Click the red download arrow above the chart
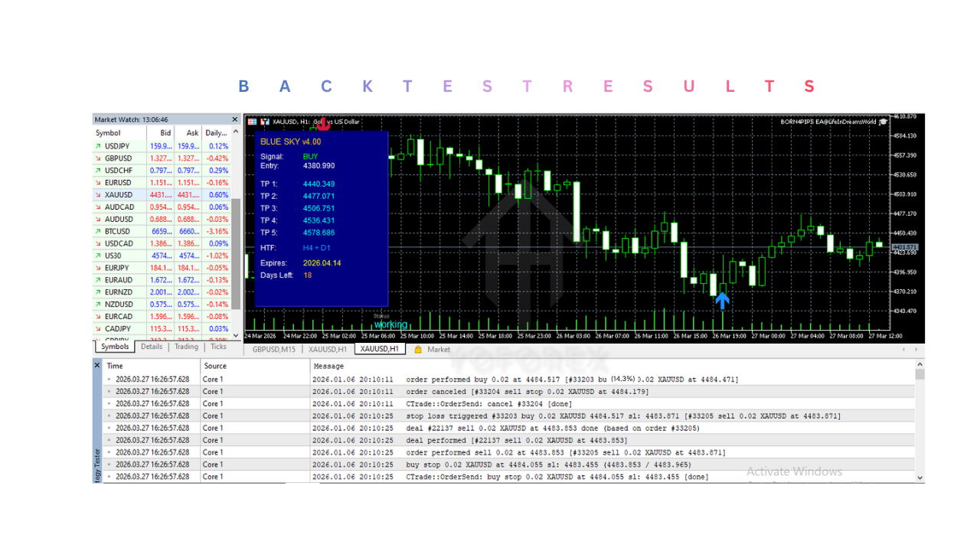Viewport: 980px width, 551px height. click(324, 122)
